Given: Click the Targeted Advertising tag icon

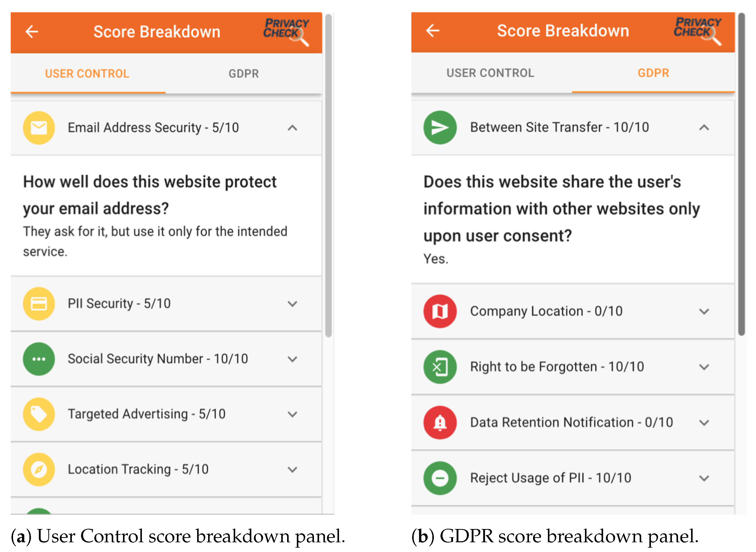Looking at the screenshot, I should pyautogui.click(x=39, y=414).
